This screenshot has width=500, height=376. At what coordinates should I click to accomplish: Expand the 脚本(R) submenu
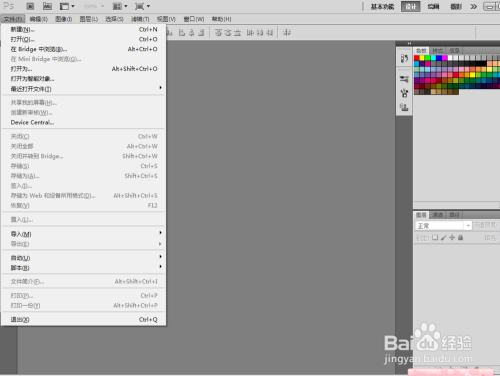83,268
